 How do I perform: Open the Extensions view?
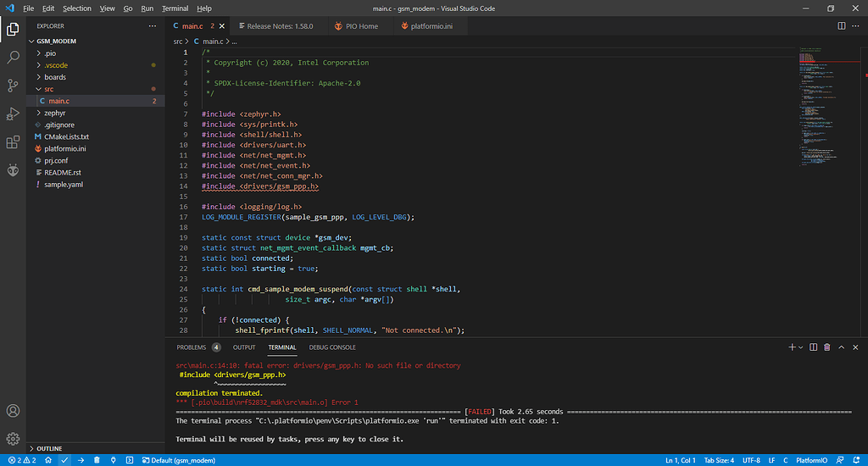[x=13, y=142]
